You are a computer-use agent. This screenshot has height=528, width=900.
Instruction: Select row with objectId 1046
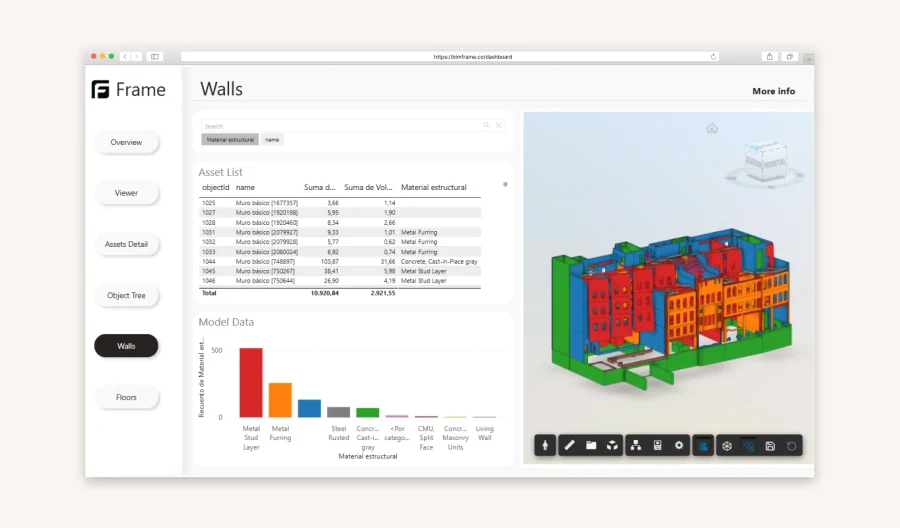coord(340,281)
